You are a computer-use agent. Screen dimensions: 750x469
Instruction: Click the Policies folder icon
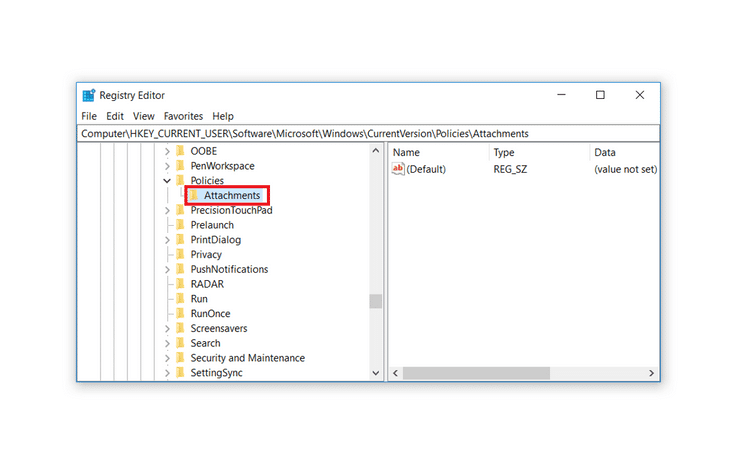coord(180,181)
